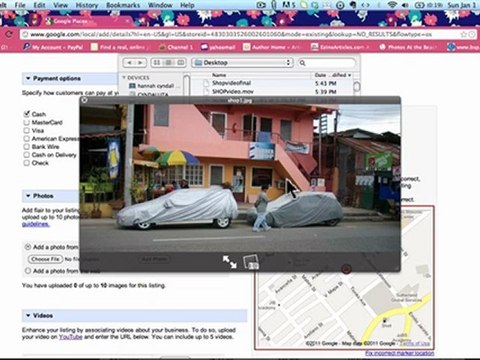This screenshot has width=480, height=360.
Task: Check the MasterCard payment option
Action: click(x=27, y=122)
